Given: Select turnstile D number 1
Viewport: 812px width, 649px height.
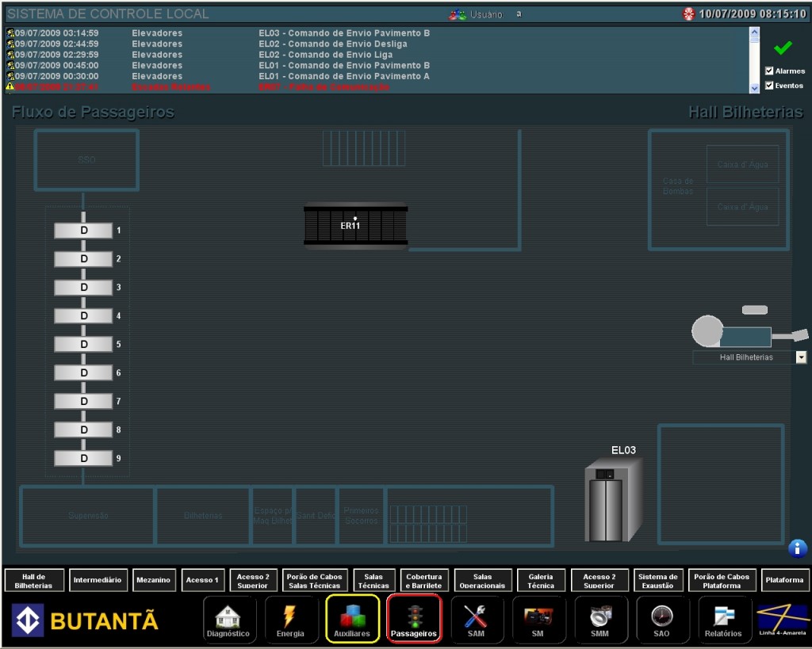Looking at the screenshot, I should [83, 231].
